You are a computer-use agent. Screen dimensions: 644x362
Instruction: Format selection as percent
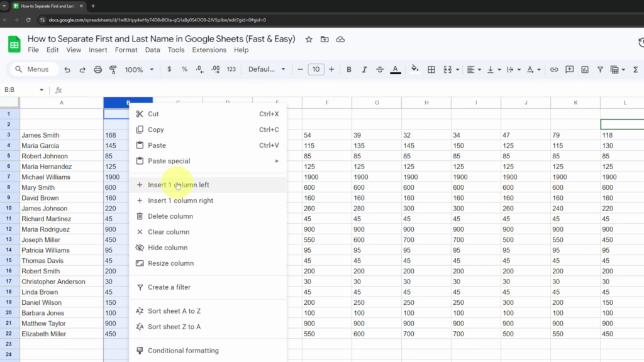(x=184, y=69)
